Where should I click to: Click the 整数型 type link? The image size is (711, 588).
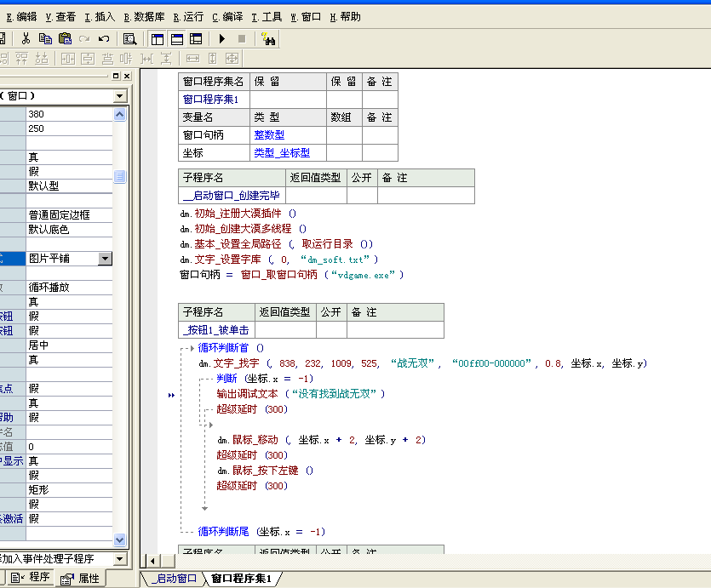pyautogui.click(x=269, y=135)
